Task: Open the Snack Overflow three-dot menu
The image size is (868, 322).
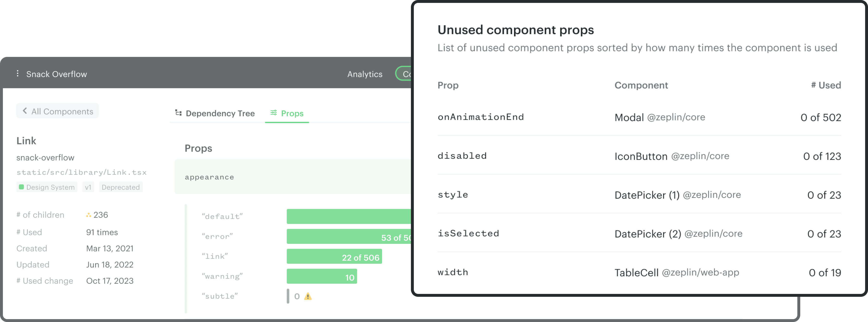Action: (17, 73)
